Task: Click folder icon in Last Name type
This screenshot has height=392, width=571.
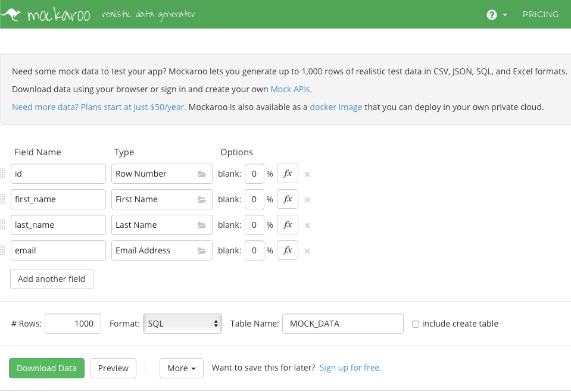Action: [202, 225]
